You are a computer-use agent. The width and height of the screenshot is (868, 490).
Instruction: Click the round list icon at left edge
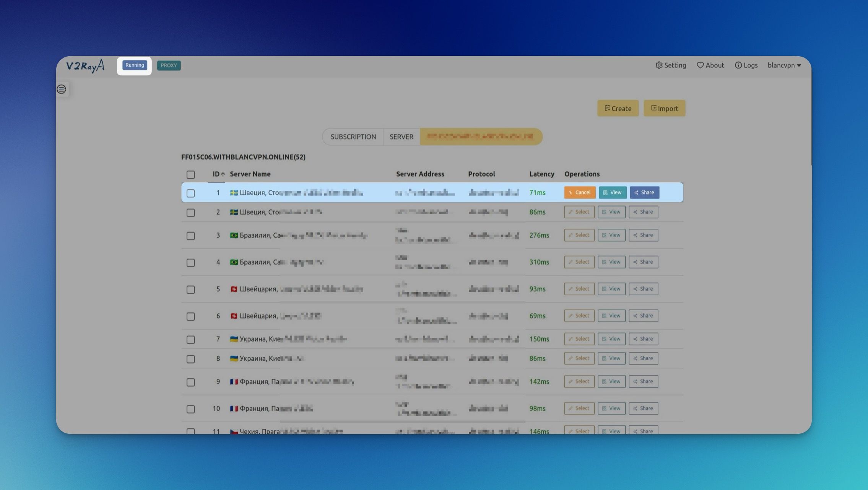click(x=61, y=89)
